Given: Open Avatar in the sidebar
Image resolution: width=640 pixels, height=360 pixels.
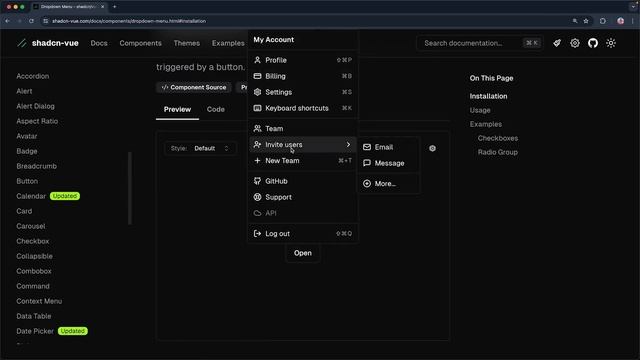Looking at the screenshot, I should point(27,136).
